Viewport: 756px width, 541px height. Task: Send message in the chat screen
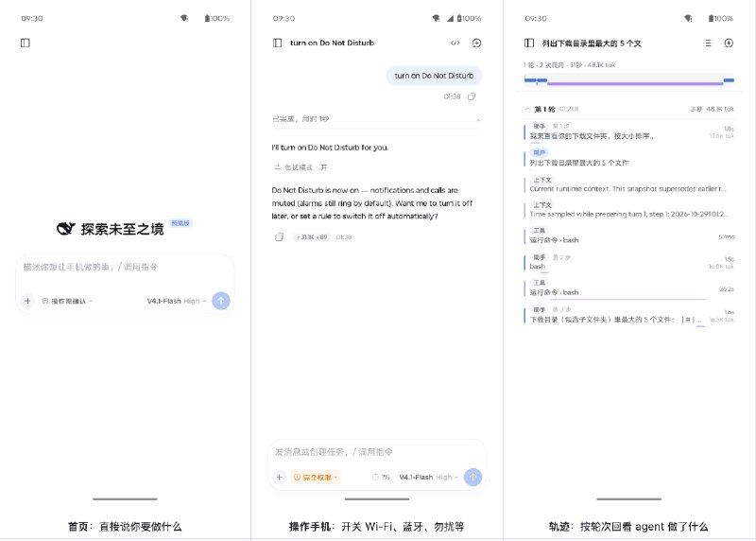click(x=473, y=477)
